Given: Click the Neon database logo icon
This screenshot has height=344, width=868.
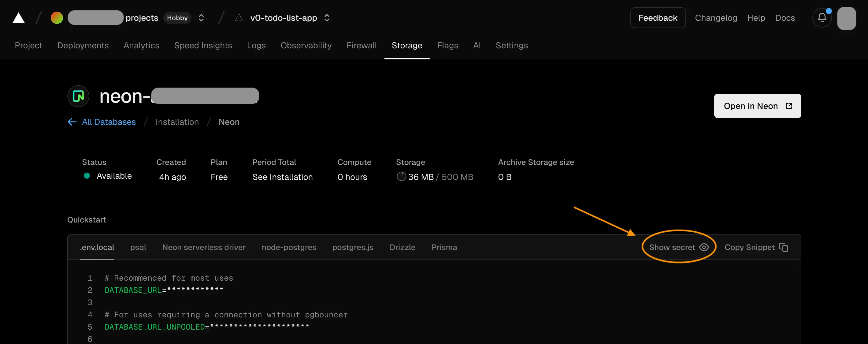Looking at the screenshot, I should pos(78,96).
